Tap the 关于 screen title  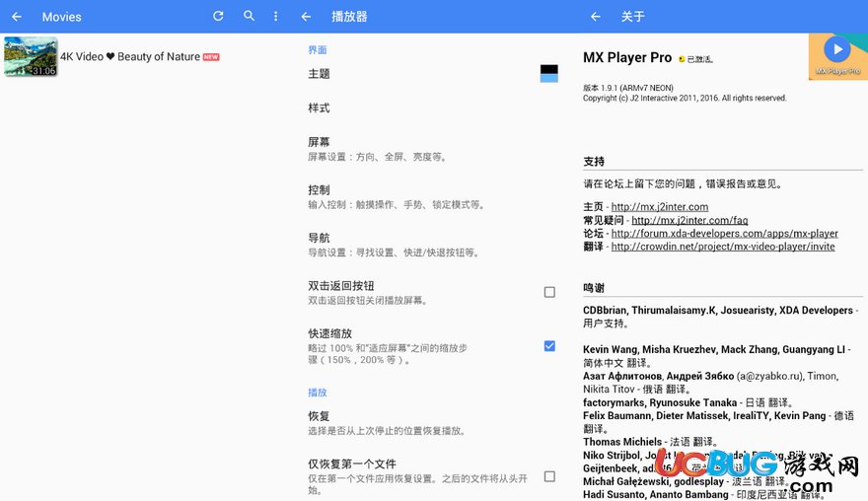(632, 17)
